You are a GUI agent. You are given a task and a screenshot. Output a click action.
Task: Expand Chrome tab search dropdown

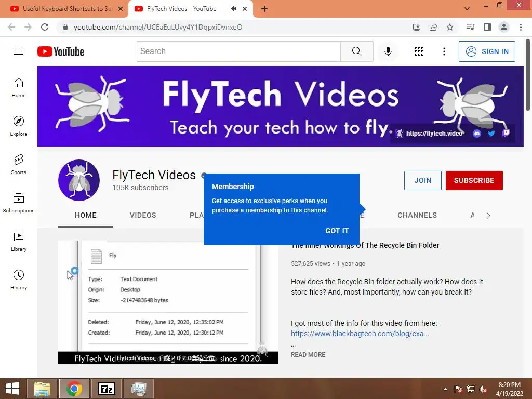coord(467,9)
